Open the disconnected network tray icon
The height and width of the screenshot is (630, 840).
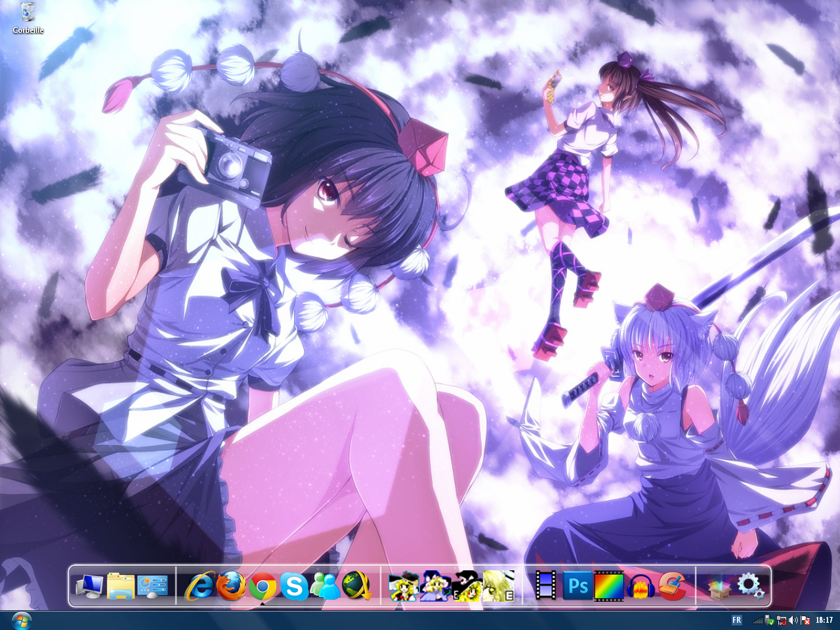pyautogui.click(x=782, y=621)
